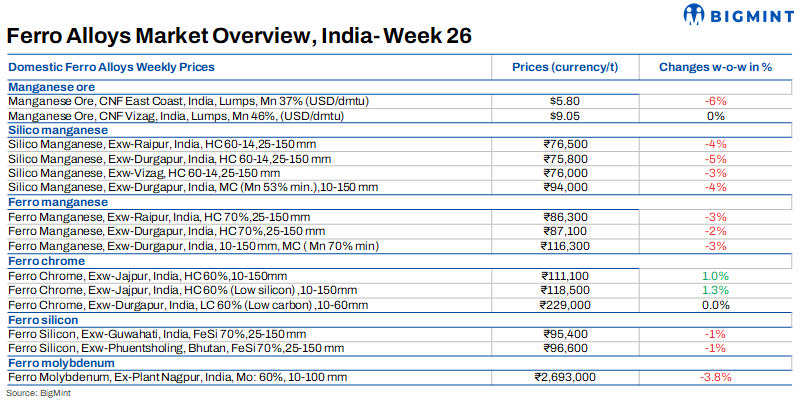Click the Source: BigMint footnote
Image resolution: width=800 pixels, height=400 pixels.
click(32, 394)
